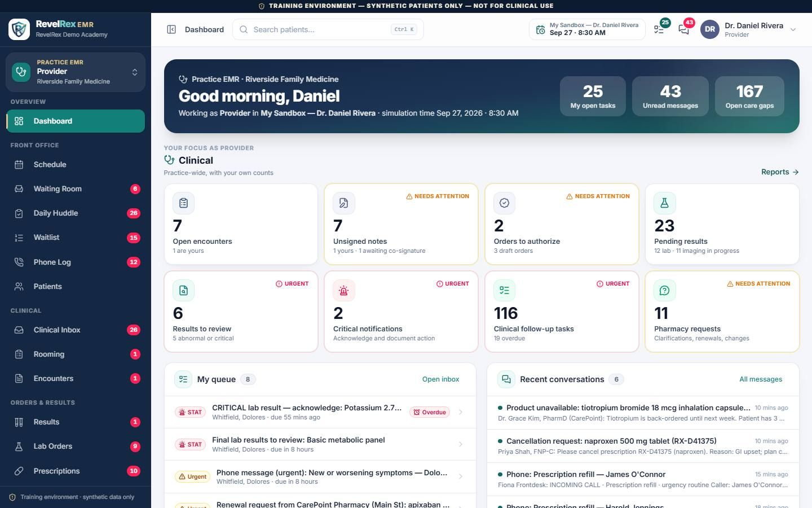The width and height of the screenshot is (812, 508).
Task: Click the Waitlist list icon
Action: [x=19, y=238]
